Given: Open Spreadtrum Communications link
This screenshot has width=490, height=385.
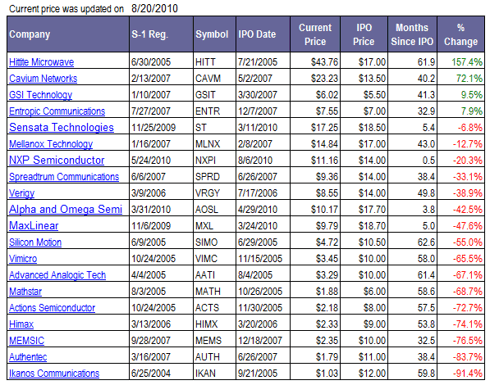Looking at the screenshot, I should tap(64, 177).
